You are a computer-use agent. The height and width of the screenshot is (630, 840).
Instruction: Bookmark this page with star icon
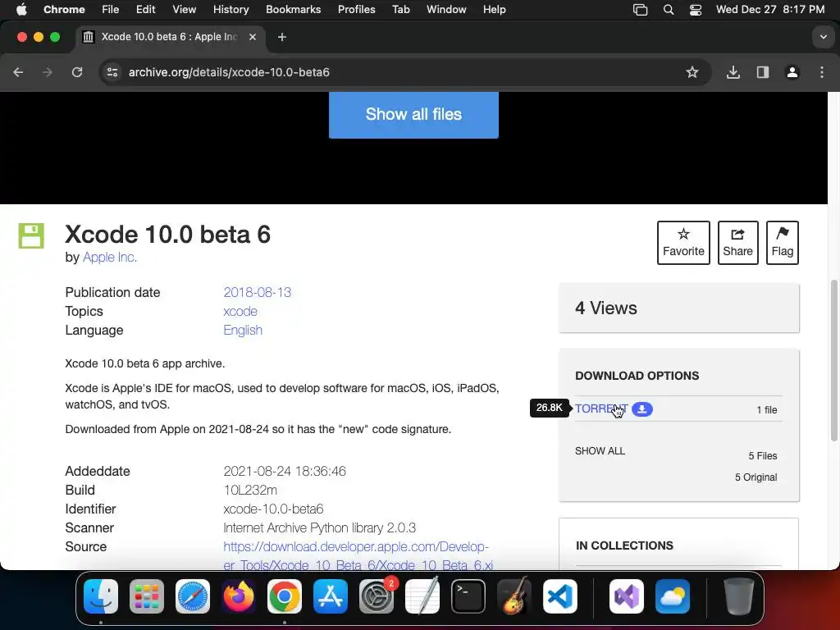[x=692, y=72]
